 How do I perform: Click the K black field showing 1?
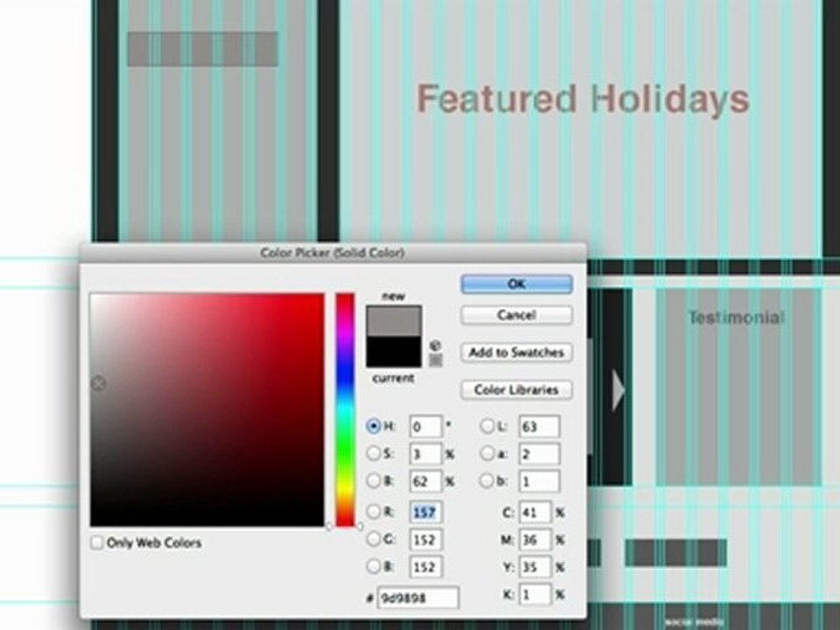(x=535, y=595)
